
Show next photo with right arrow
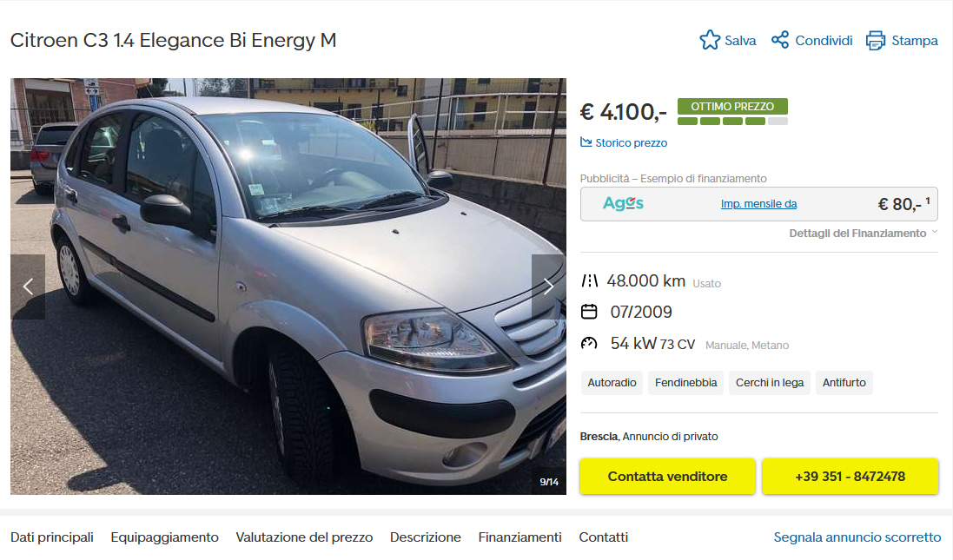pos(548,287)
